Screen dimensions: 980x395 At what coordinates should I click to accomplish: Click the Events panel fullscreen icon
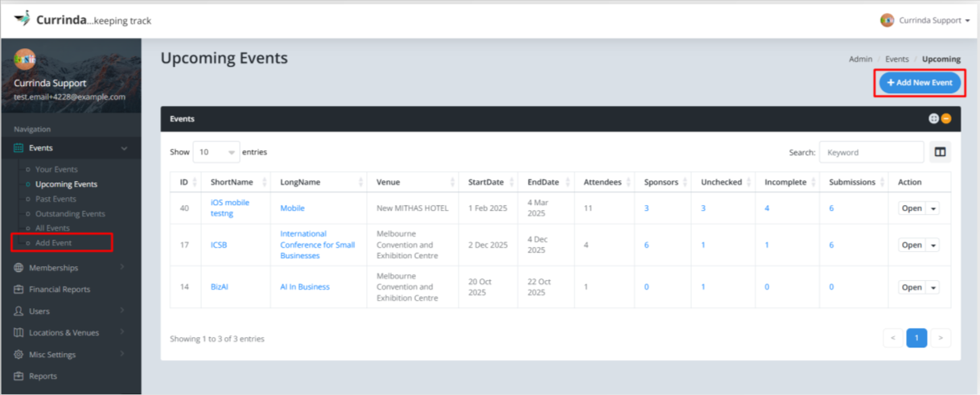point(934,119)
